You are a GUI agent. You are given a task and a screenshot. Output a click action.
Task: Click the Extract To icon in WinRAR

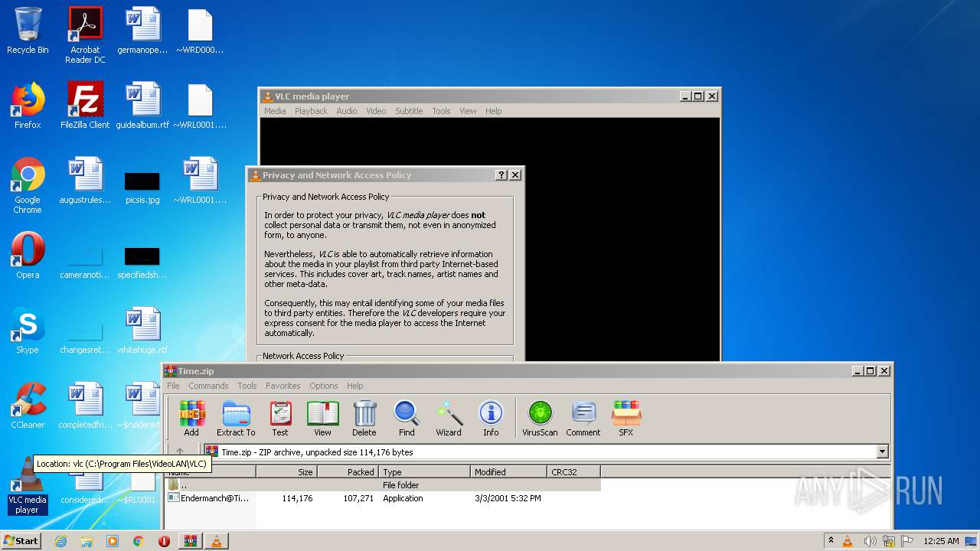[x=236, y=419]
